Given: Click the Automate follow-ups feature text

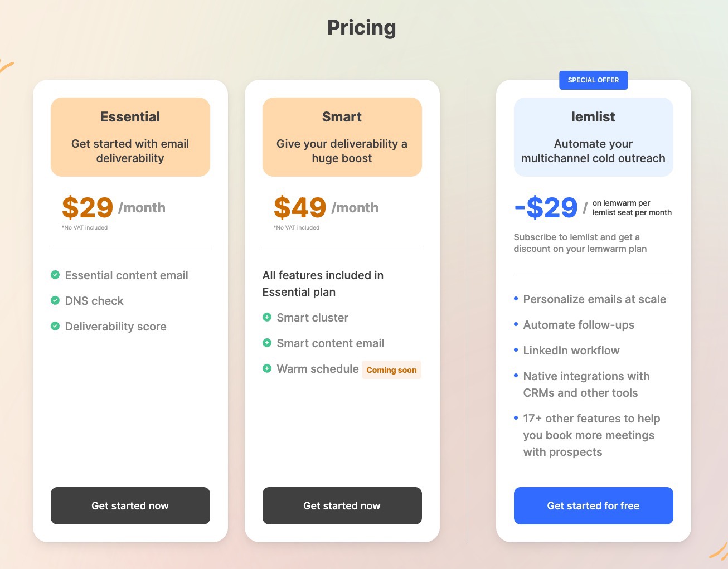Looking at the screenshot, I should 579,325.
